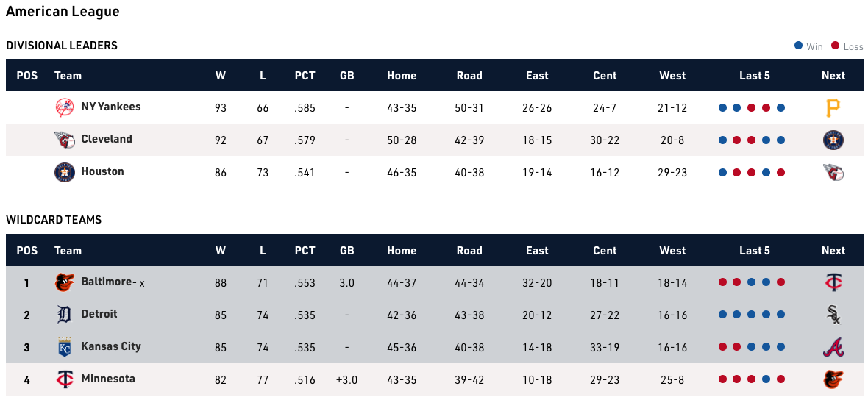The height and width of the screenshot is (400, 868).
Task: Click the red Loss legend dot
Action: tap(835, 46)
